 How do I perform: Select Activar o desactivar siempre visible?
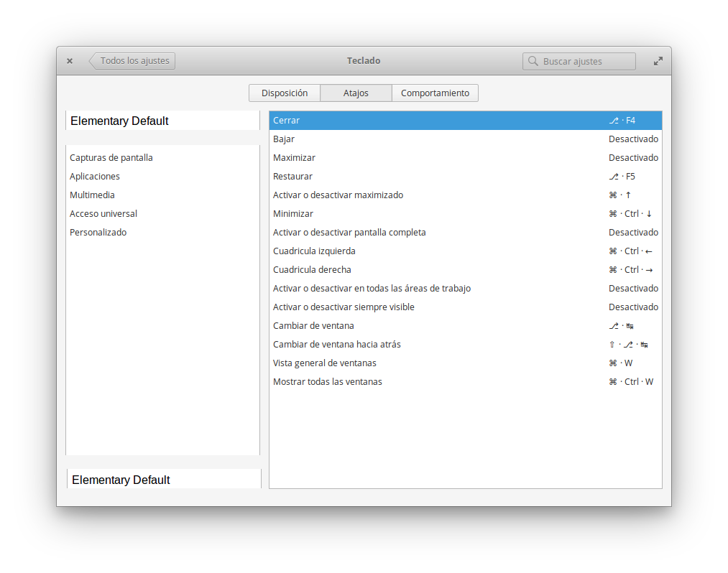pyautogui.click(x=466, y=307)
